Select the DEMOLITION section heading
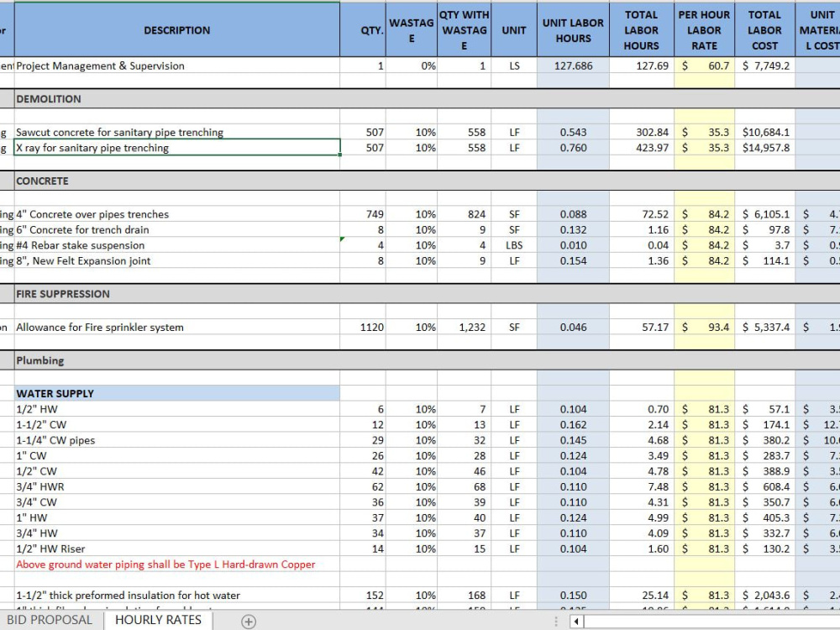 point(176,99)
